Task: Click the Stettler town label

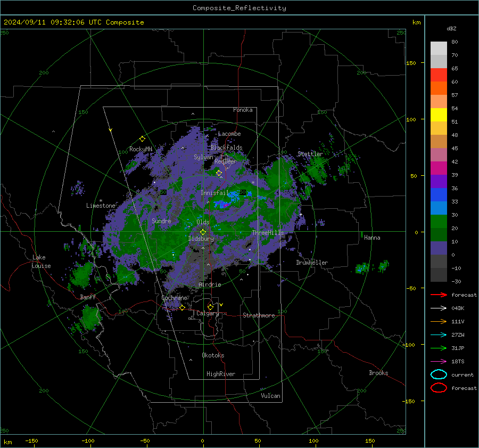Action: (310, 154)
